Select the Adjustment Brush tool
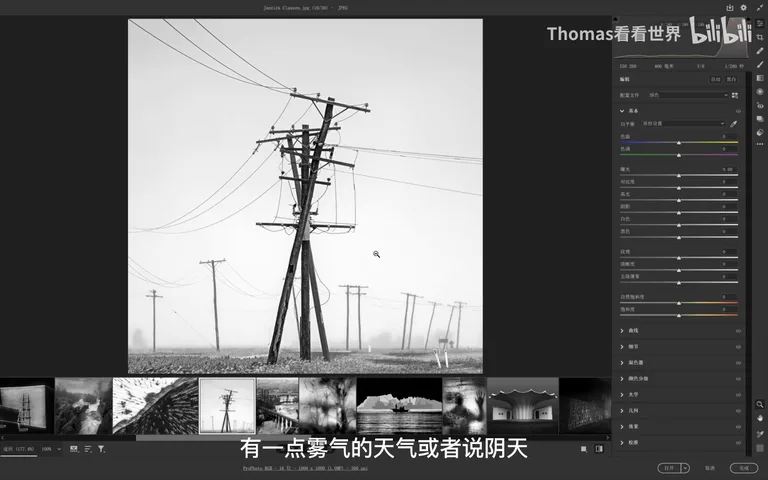Screen dimensions: 768x480 pos(760,65)
